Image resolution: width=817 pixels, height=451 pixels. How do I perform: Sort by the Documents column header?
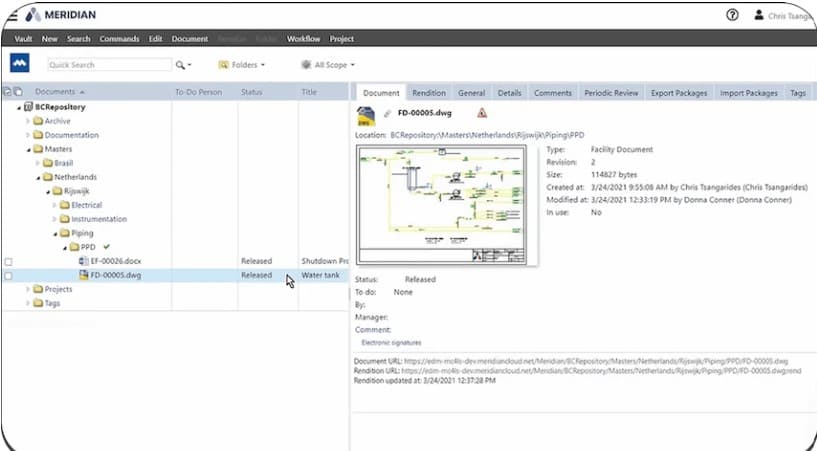pos(58,92)
